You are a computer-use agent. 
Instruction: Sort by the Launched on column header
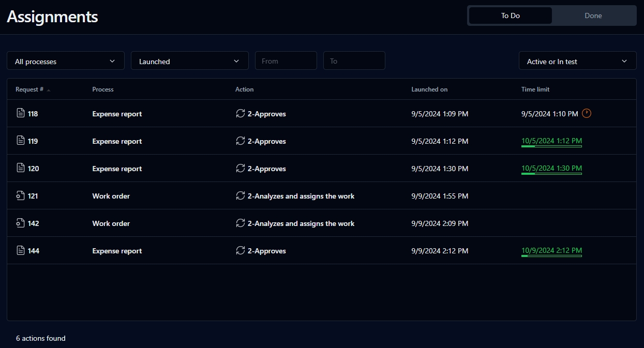pos(429,89)
